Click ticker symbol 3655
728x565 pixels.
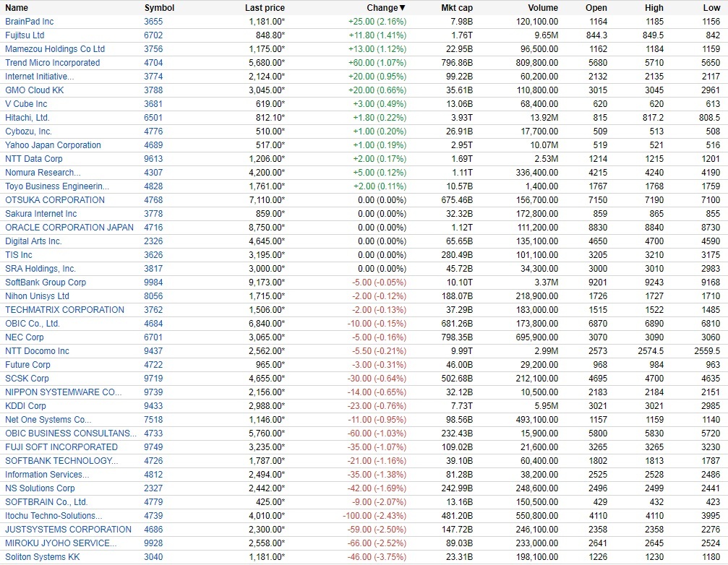153,22
